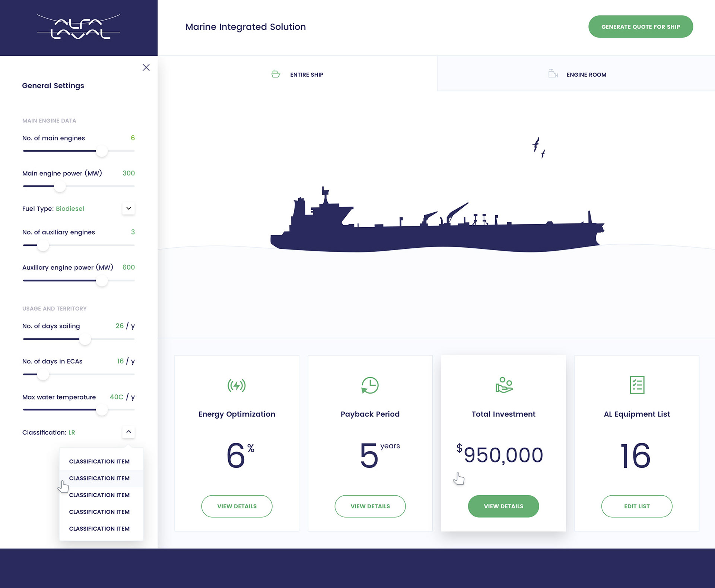Click the LR classification value
The width and height of the screenshot is (715, 588).
(72, 432)
